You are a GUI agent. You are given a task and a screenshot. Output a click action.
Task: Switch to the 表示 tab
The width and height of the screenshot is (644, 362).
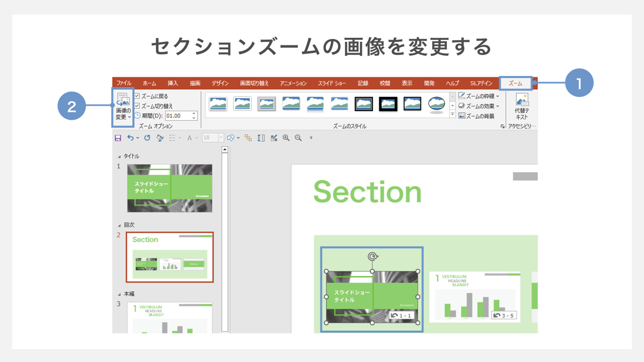coord(407,83)
